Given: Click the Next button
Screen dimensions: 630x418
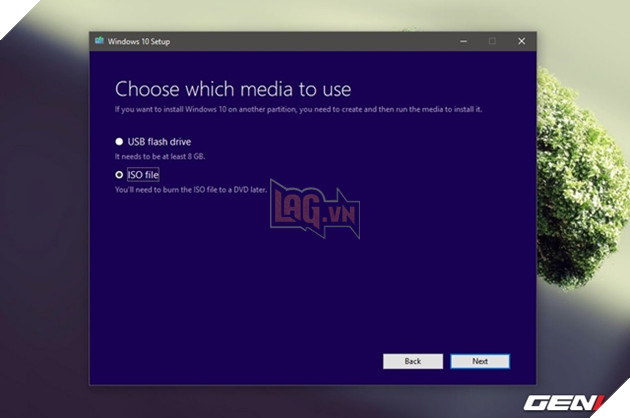Looking at the screenshot, I should (x=480, y=361).
